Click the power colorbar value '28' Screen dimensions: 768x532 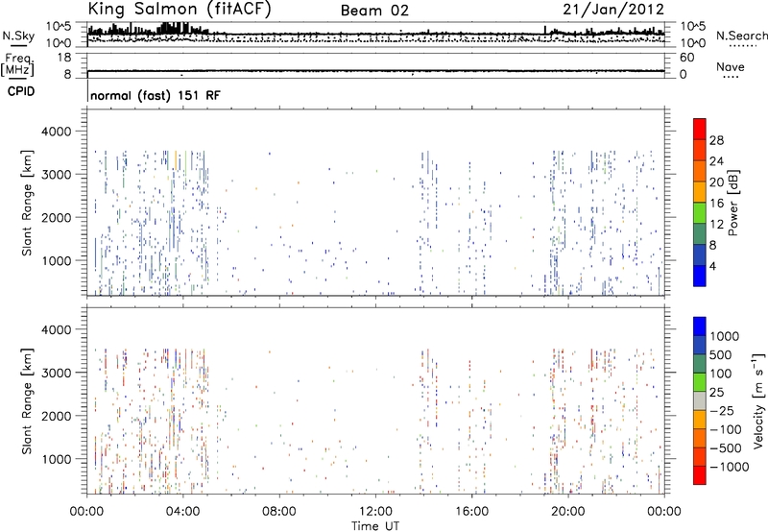pyautogui.click(x=716, y=140)
